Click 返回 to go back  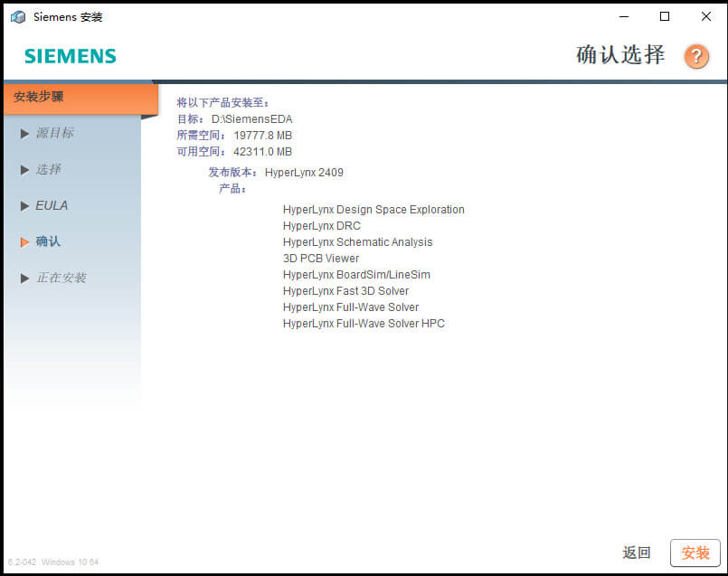[x=637, y=552]
